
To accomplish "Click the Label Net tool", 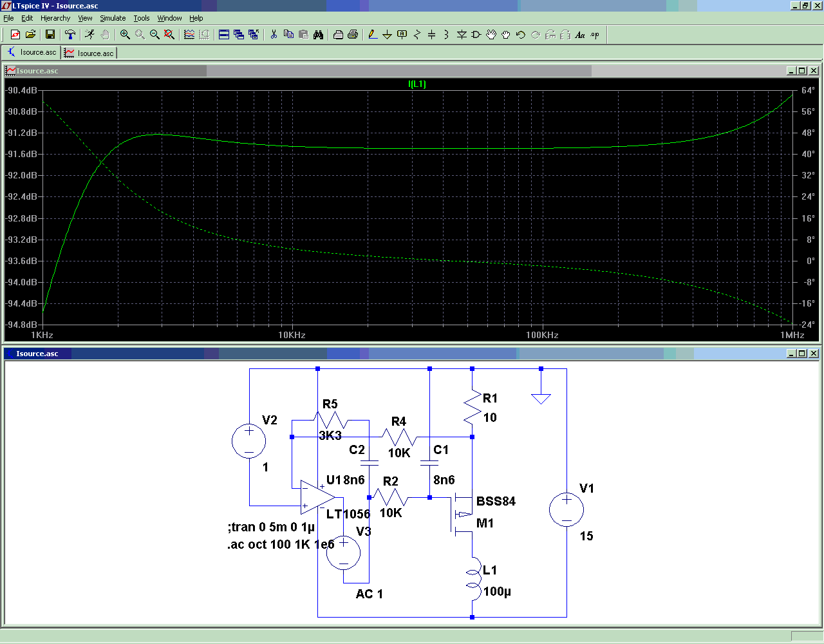I will click(402, 35).
